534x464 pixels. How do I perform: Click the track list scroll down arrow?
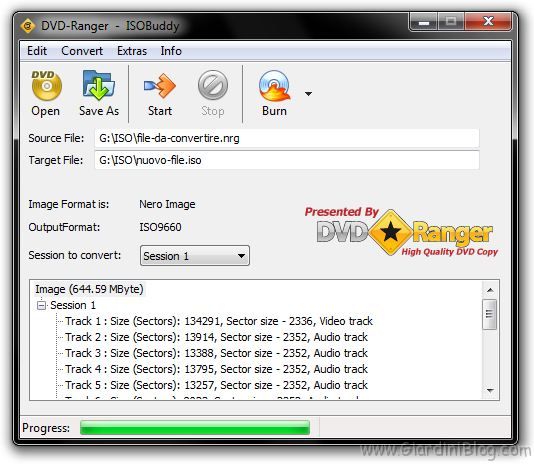coord(490,390)
